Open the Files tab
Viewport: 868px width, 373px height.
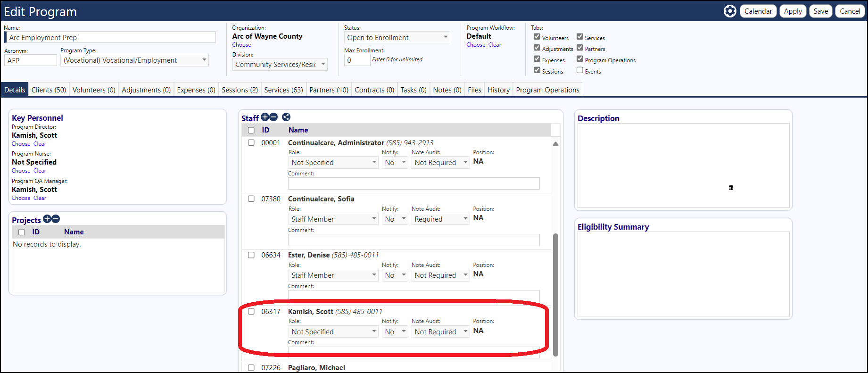tap(474, 90)
